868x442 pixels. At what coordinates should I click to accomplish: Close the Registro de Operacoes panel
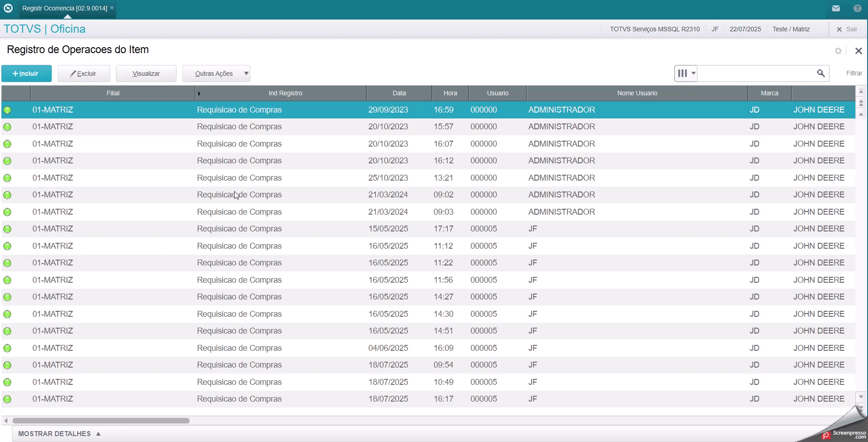pos(858,51)
